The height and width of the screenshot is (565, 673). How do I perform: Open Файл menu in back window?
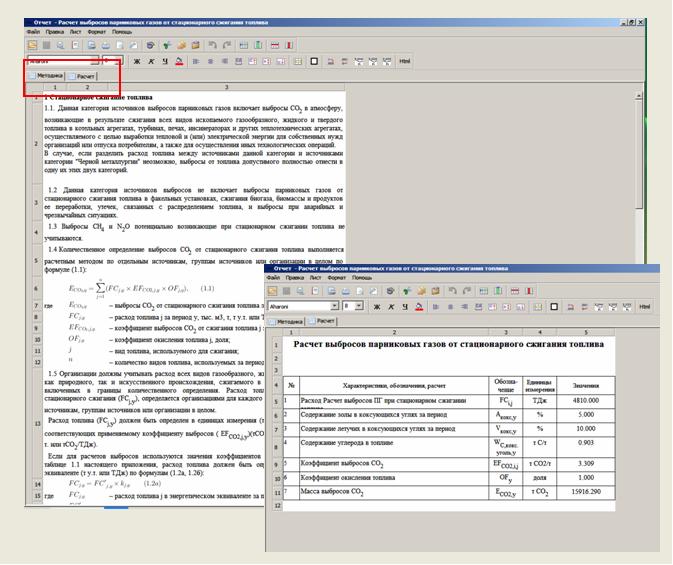[x=33, y=31]
